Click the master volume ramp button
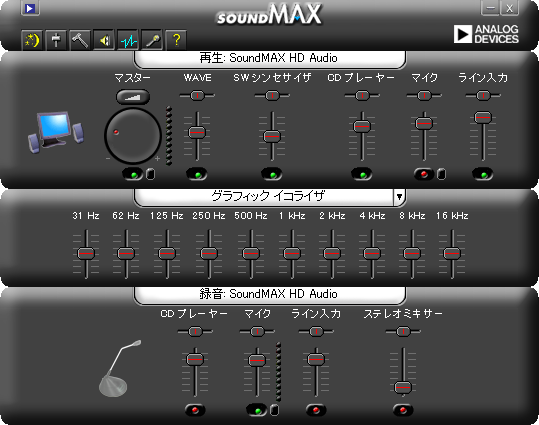The height and width of the screenshot is (425, 539). point(133,97)
